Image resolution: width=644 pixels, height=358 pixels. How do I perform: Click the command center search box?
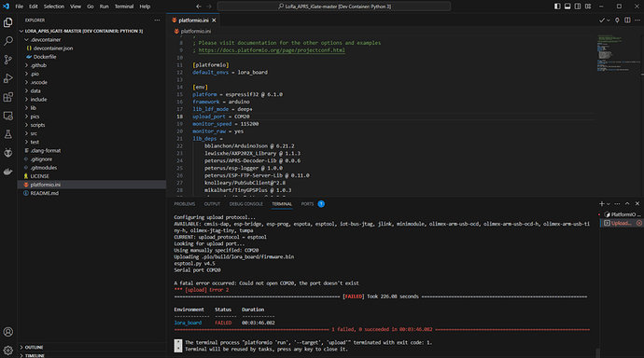[333, 7]
